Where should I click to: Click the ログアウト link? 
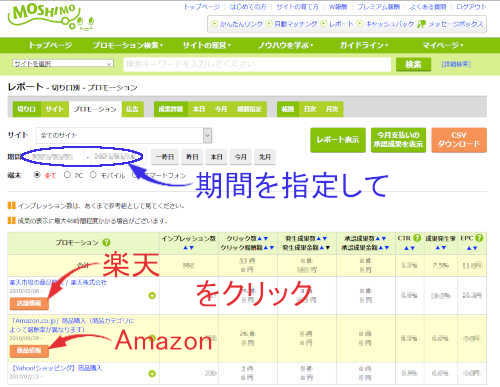[471, 7]
